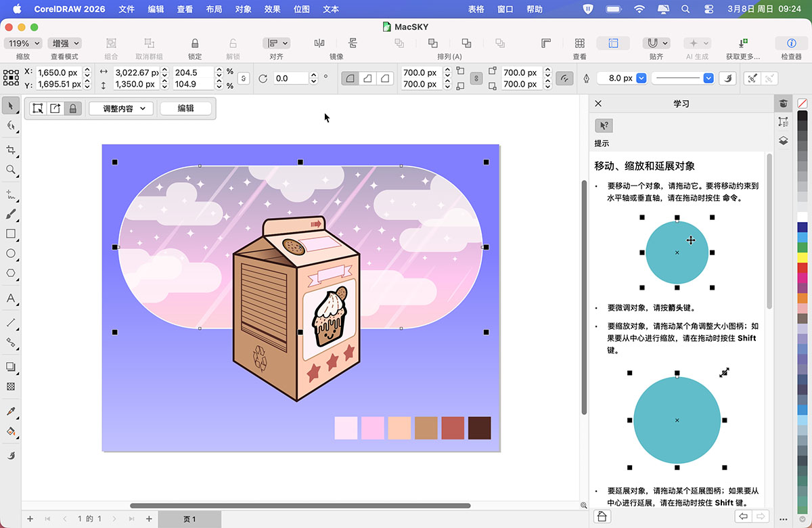The height and width of the screenshot is (528, 812).
Task: Open the Inspector (检查器) panel icon
Action: click(x=791, y=43)
